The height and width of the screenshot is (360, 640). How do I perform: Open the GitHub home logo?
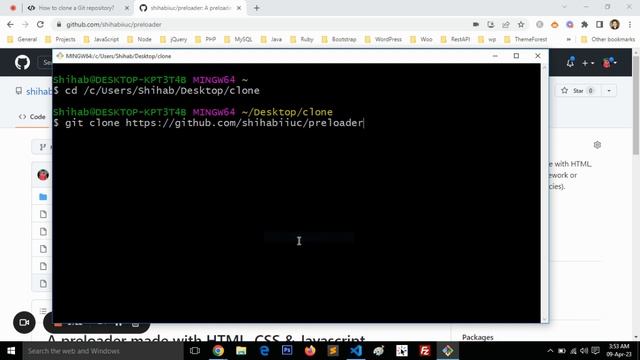22,62
